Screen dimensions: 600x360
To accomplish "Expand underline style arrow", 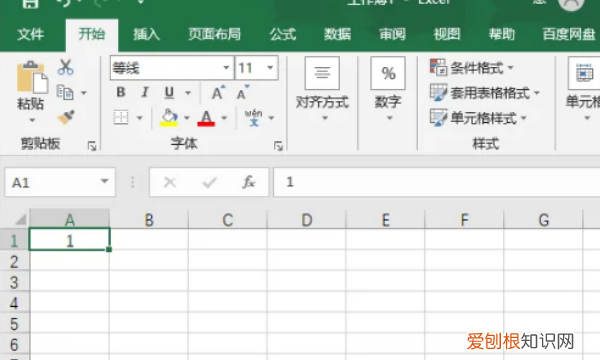I will tap(188, 93).
